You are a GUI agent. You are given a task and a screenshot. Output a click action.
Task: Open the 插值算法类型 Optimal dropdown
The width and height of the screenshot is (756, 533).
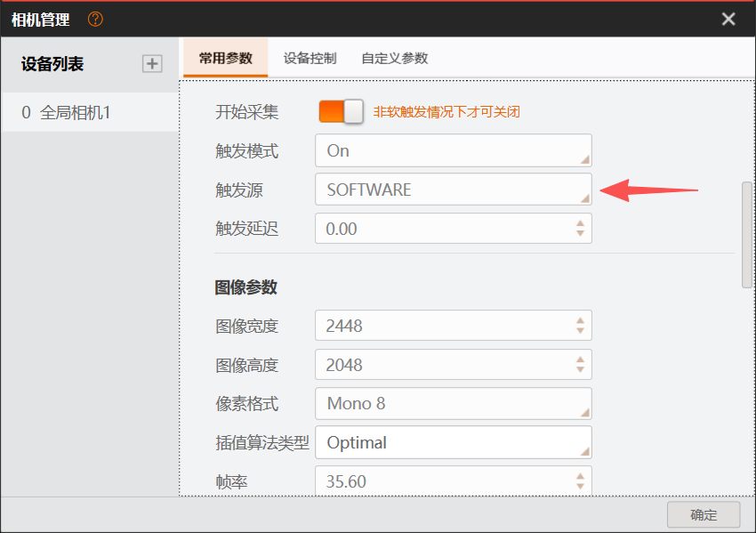(453, 442)
